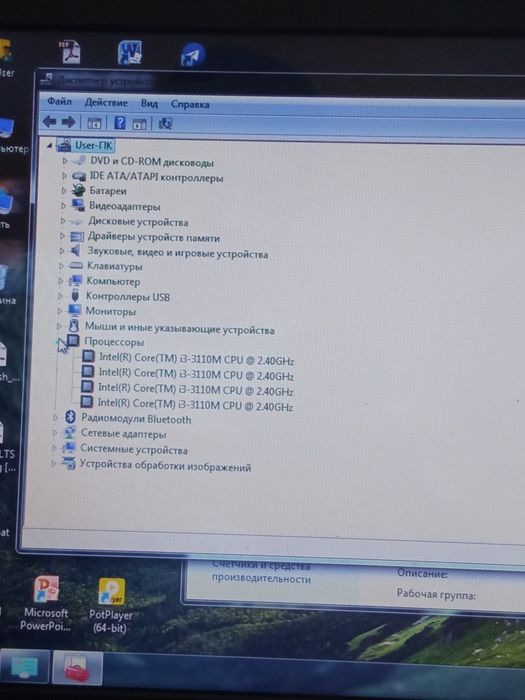The height and width of the screenshot is (700, 525).
Task: Click the Мыши mouse device icon
Action: click(x=74, y=325)
